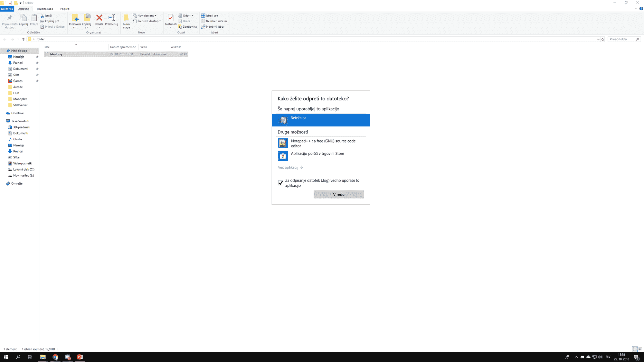Screen dimensions: 644x362
Task: Sort by Velikost column header
Action: [179, 47]
